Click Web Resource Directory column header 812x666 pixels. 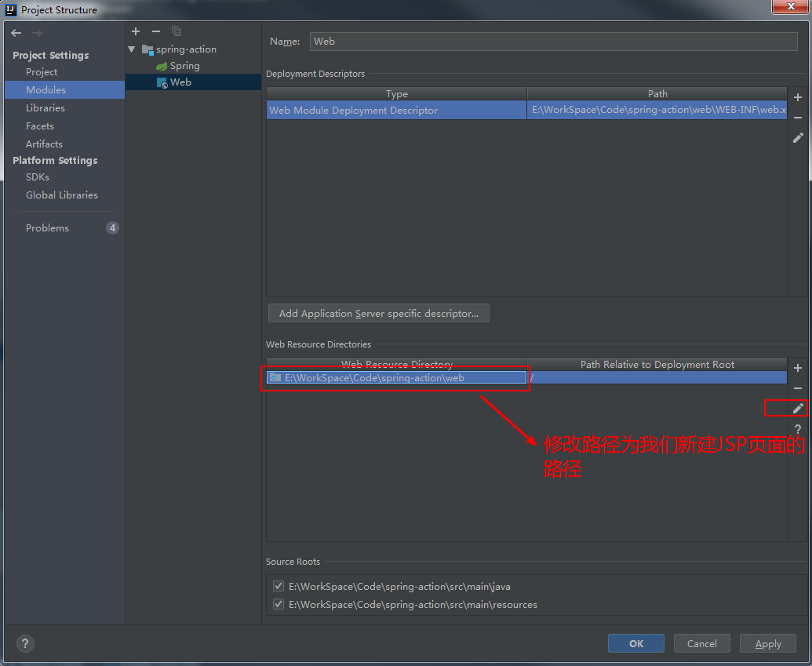pyautogui.click(x=397, y=364)
